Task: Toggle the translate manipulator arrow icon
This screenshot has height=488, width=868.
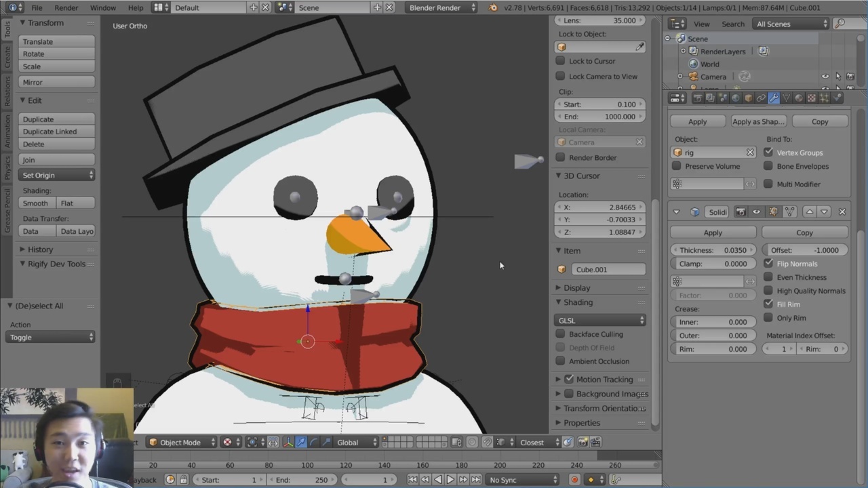Action: point(301,443)
